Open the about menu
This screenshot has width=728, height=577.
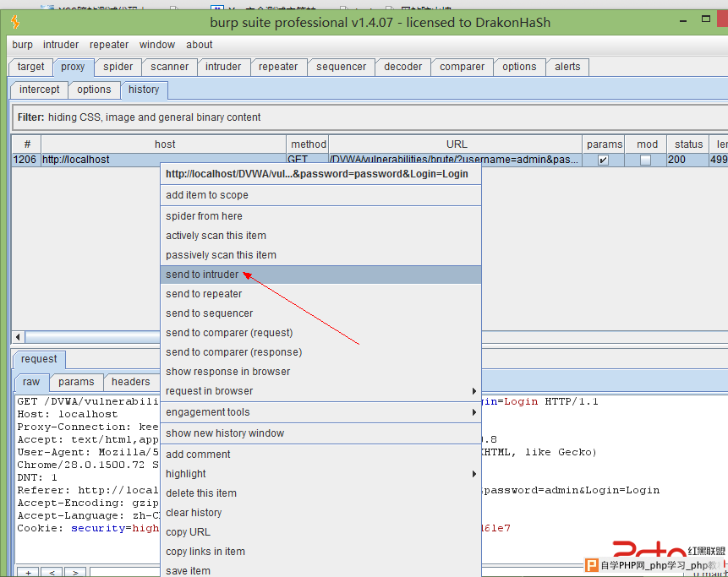click(x=200, y=45)
